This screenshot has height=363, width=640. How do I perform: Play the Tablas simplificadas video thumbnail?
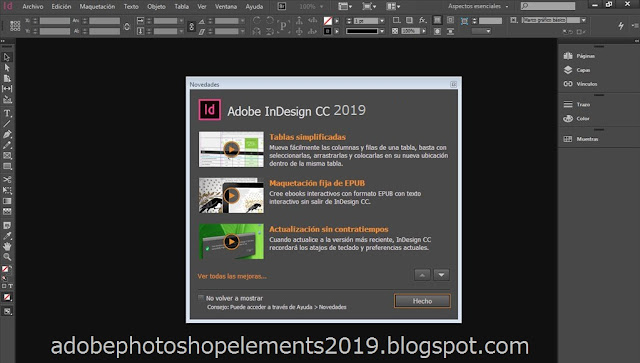231,149
